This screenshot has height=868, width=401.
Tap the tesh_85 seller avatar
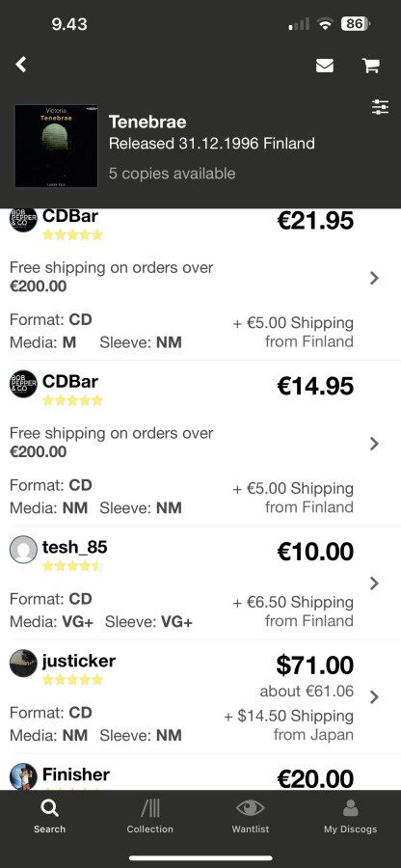point(23,549)
